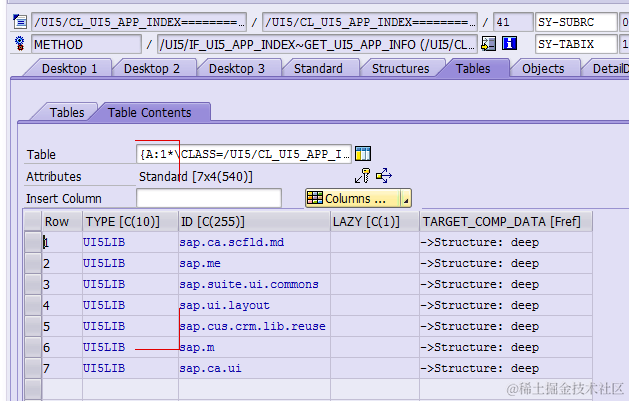Select row 2 using its row selector
This screenshot has height=401, width=629.
[x=33, y=263]
